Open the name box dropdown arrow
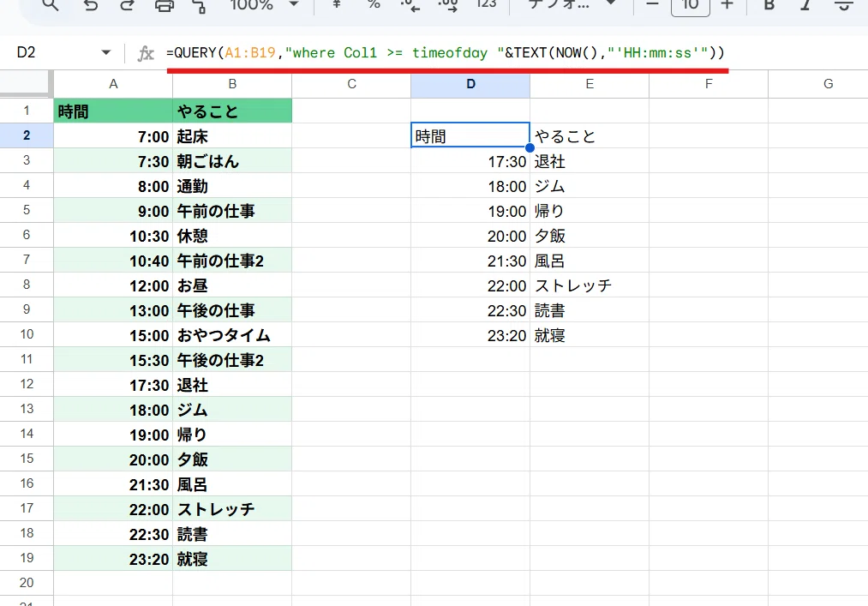Screen dimensions: 868x606 click(105, 52)
